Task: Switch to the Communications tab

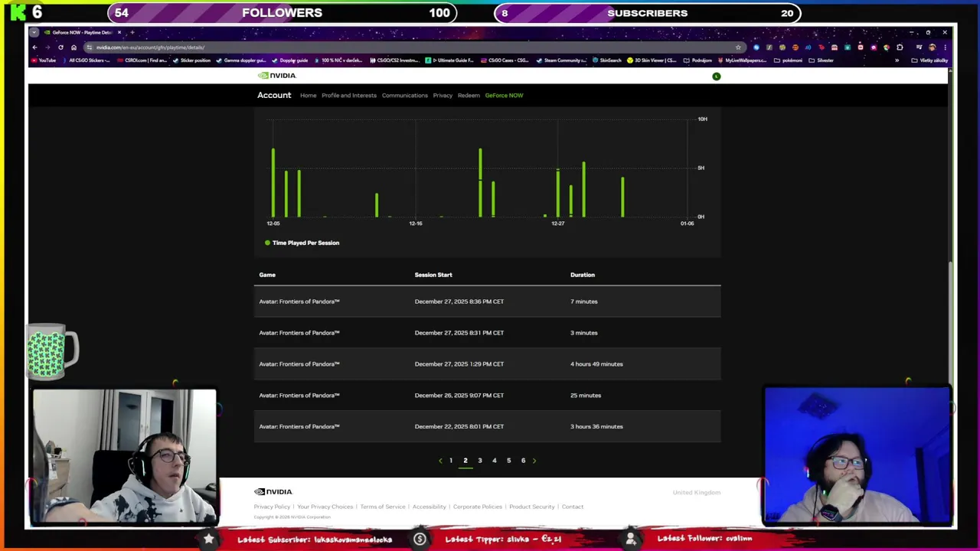Action: tap(405, 96)
